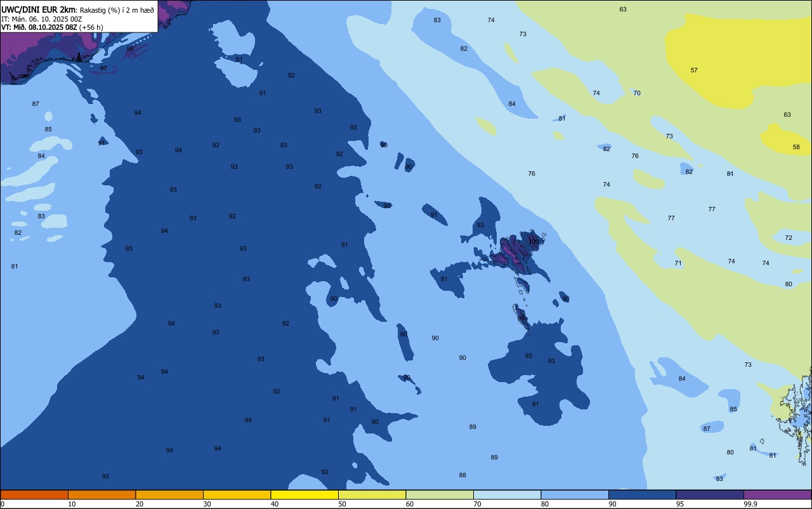Select the 20–30 amber legend swatch

[169, 494]
